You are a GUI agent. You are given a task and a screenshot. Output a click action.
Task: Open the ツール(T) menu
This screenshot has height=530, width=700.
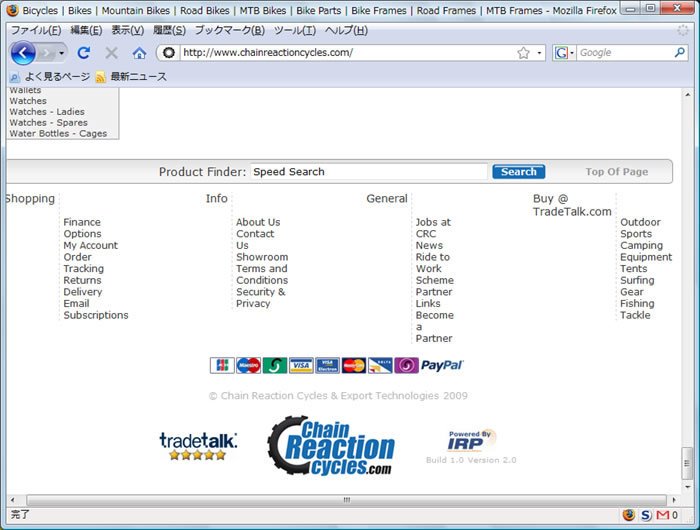(295, 30)
